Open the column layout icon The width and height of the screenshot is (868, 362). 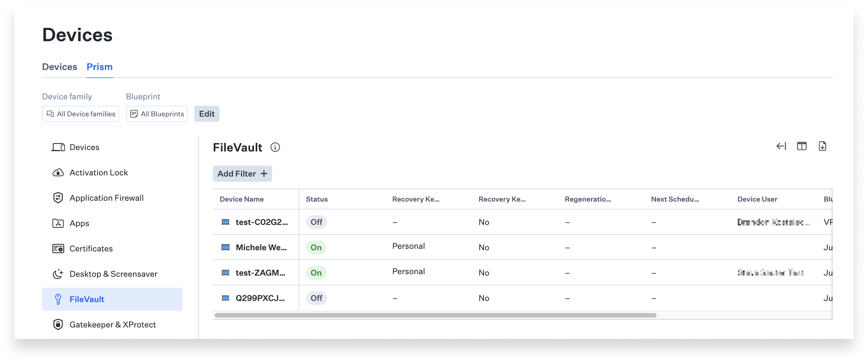(801, 146)
